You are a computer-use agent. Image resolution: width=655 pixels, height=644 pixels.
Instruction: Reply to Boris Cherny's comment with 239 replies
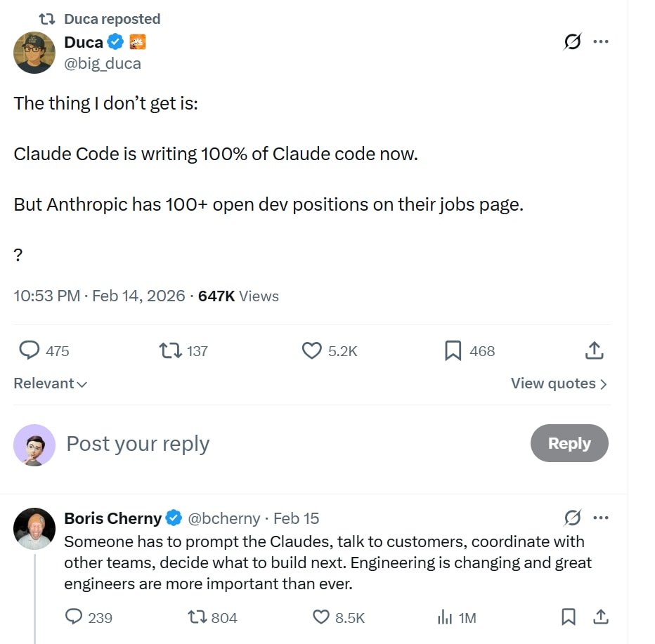tap(74, 617)
